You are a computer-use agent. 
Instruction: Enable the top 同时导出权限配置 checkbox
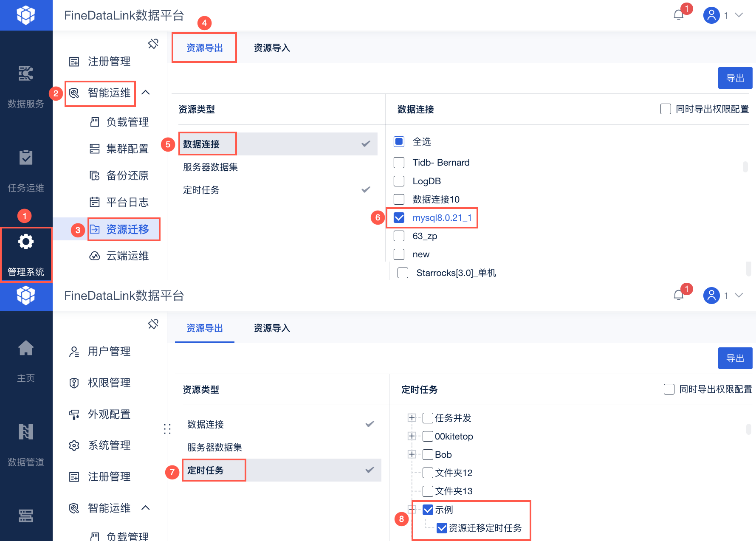tap(666, 109)
